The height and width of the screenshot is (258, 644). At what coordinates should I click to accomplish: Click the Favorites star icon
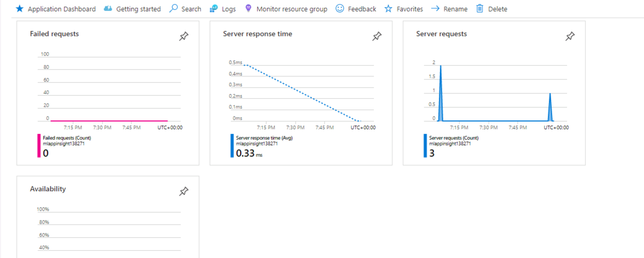[x=388, y=9]
